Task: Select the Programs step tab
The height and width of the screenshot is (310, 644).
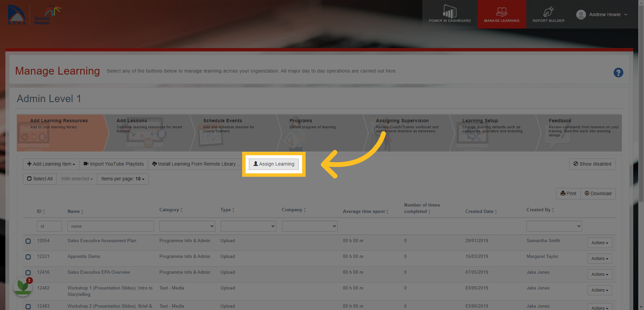Action: tap(322, 133)
